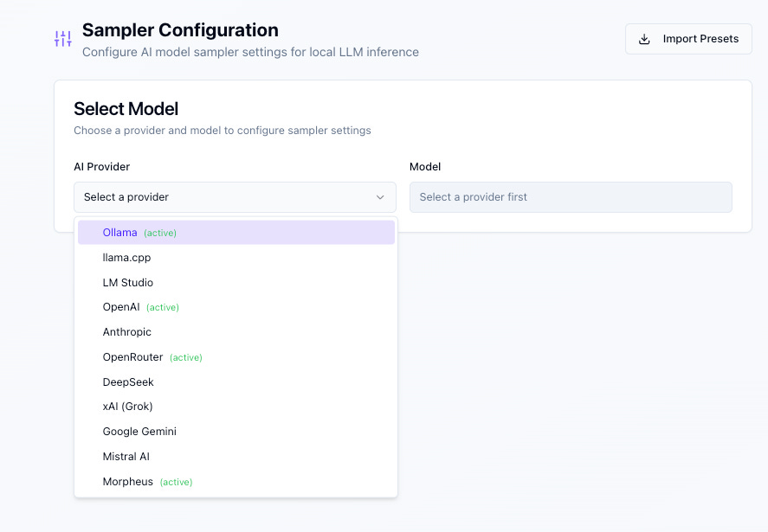
Task: Select the OpenAI provider option
Action: (121, 307)
